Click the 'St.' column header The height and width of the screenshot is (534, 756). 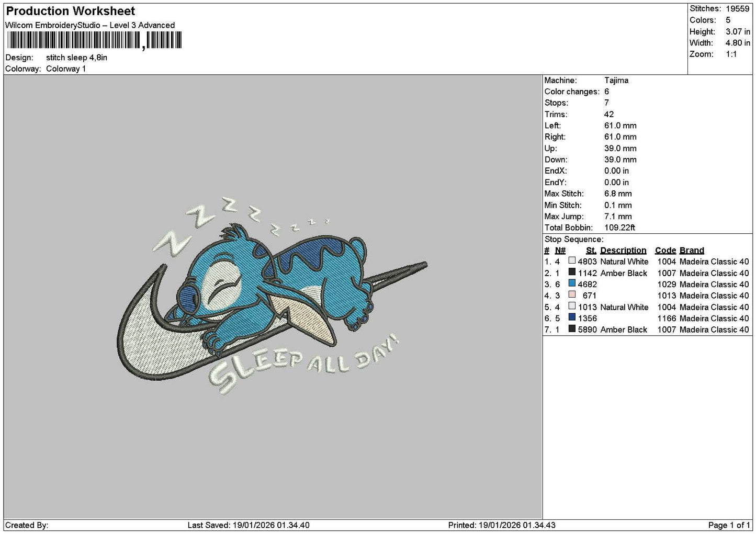tap(591, 251)
